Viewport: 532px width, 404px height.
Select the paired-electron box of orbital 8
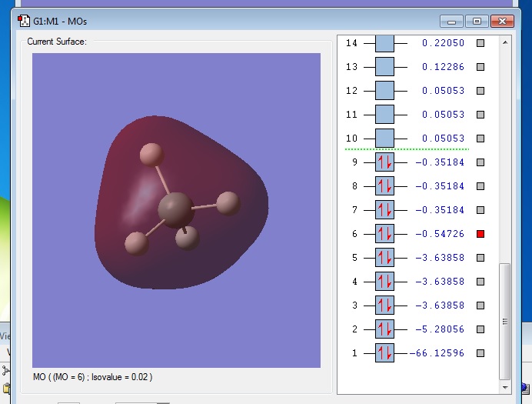click(384, 186)
